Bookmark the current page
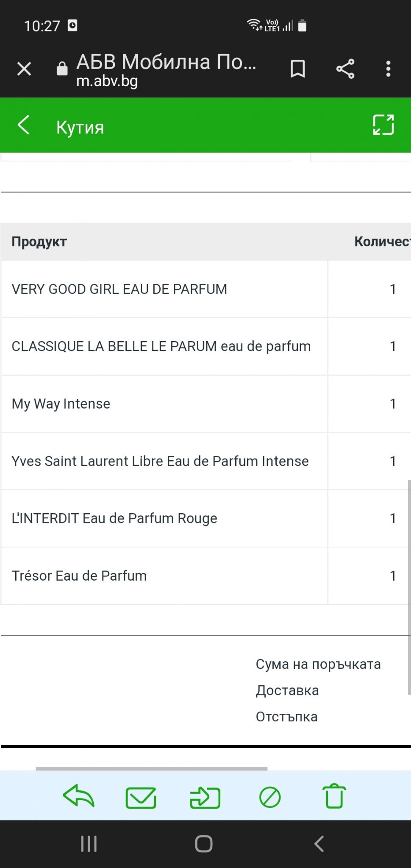Viewport: 411px width, 868px height. pyautogui.click(x=297, y=69)
